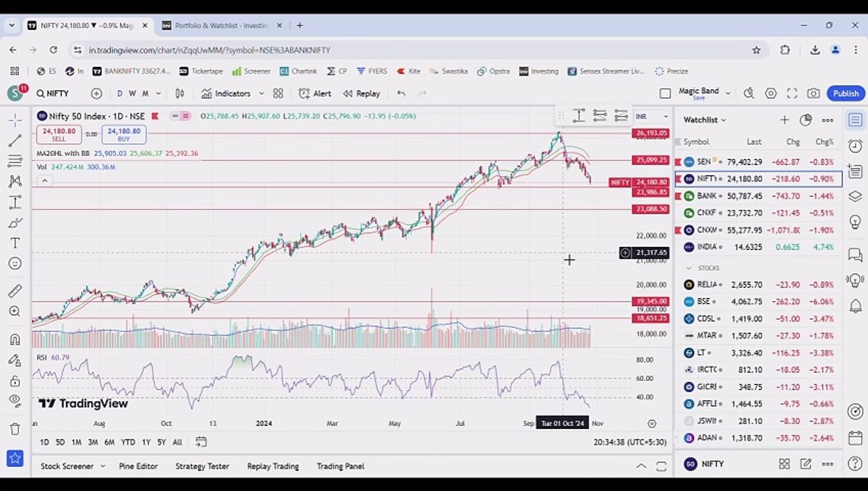Undo the last chart action

click(x=401, y=93)
